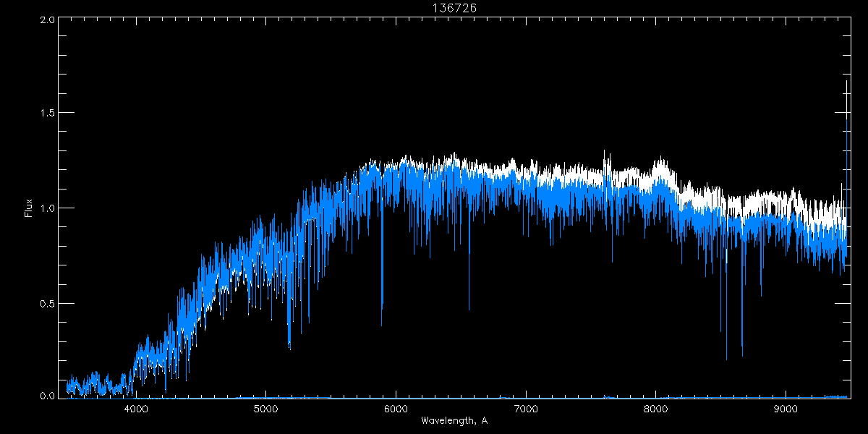This screenshot has height=434, width=868.
Task: Click the 0.5 y-axis tick label
Action: tap(47, 302)
